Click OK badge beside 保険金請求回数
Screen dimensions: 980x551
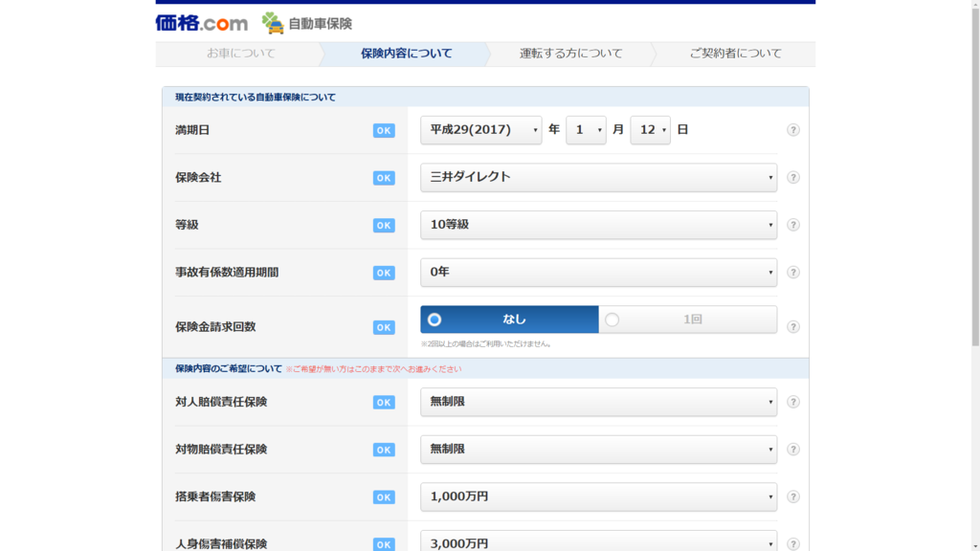[384, 327]
